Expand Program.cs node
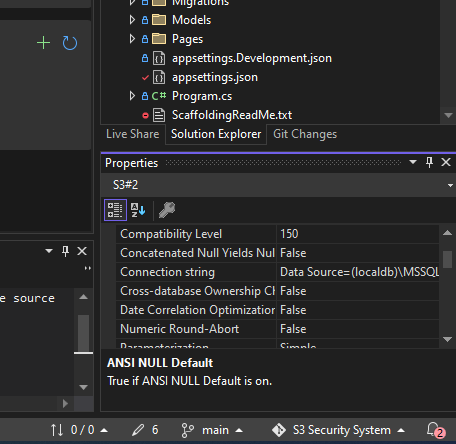Screen dimensions: 456x444 click(132, 96)
